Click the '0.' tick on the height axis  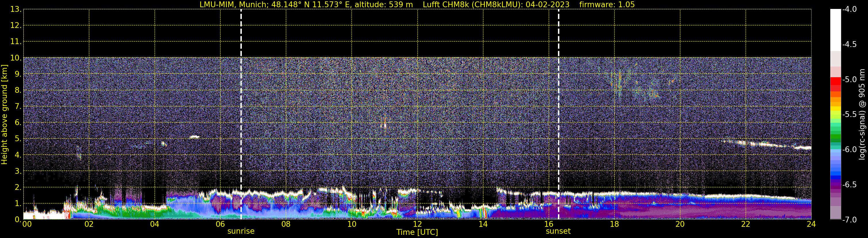18,220
